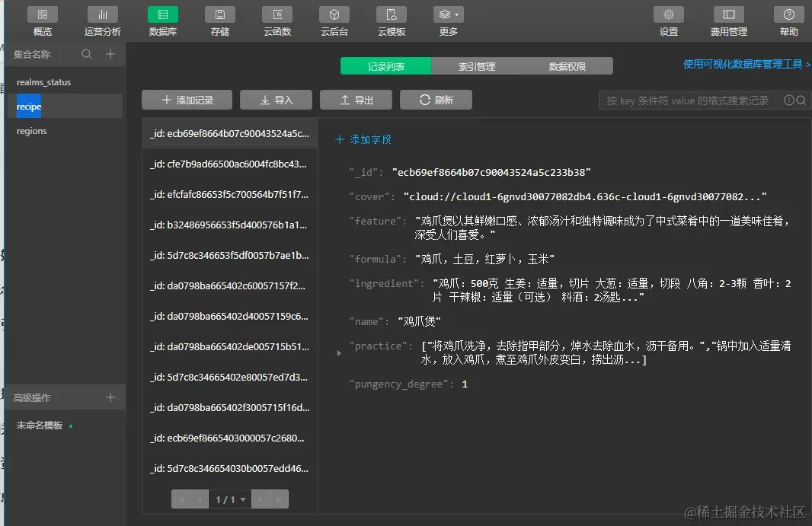Create a new collection with the plus icon
This screenshot has height=526, width=812.
click(x=110, y=54)
